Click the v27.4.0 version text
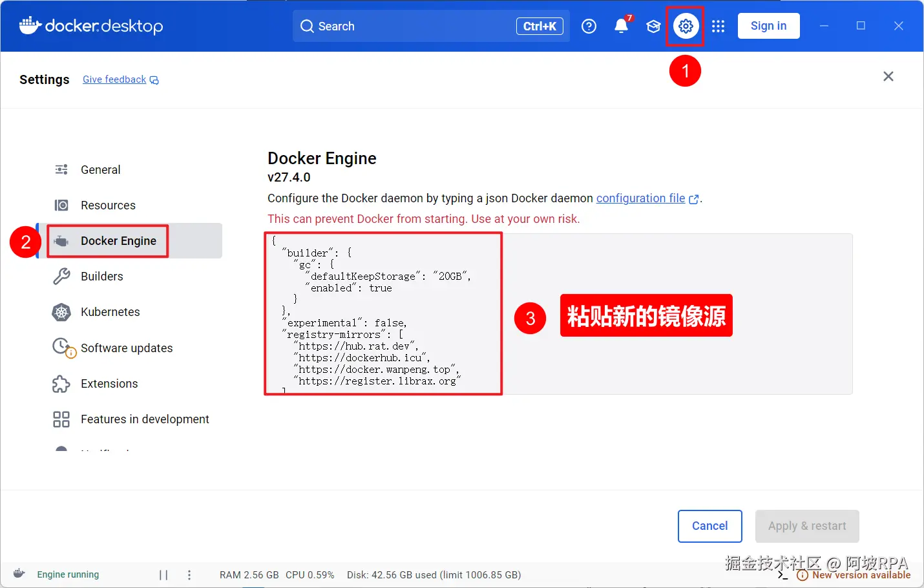The image size is (924, 588). (289, 177)
